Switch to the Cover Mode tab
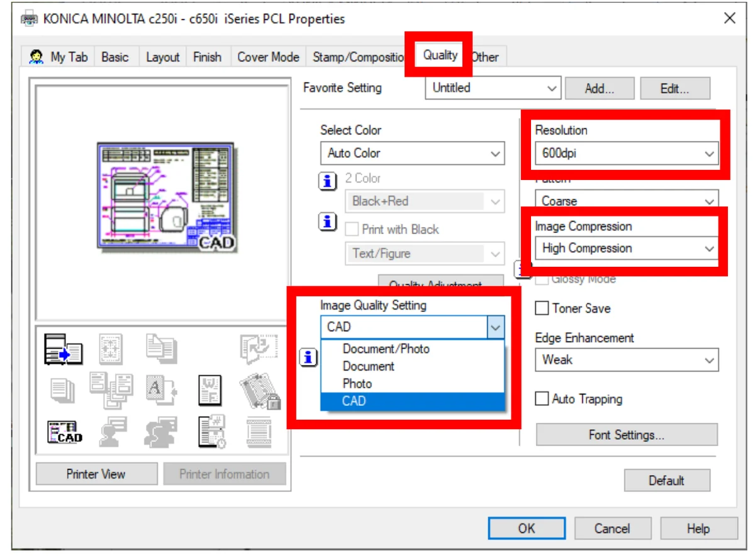 [268, 57]
